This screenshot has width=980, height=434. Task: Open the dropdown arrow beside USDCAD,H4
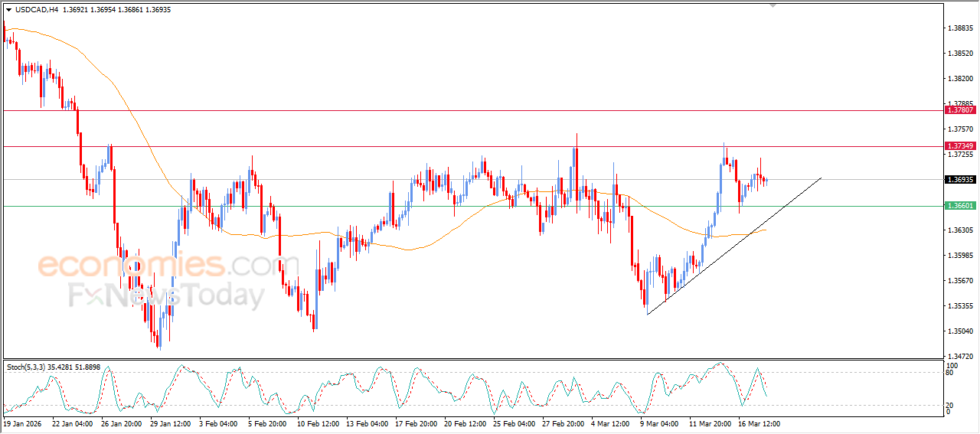(x=8, y=10)
